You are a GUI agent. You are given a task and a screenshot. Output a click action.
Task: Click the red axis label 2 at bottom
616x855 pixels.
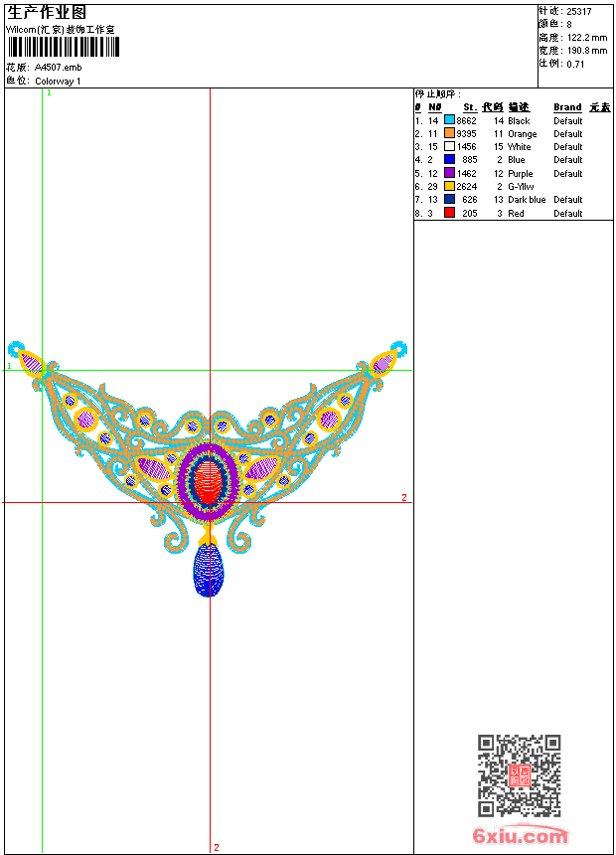tap(217, 847)
